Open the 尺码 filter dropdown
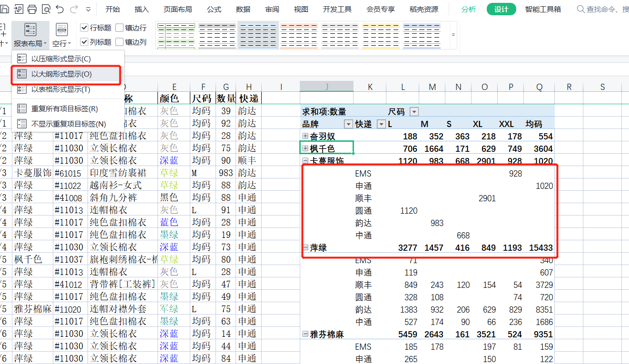This screenshot has height=364, width=629. pyautogui.click(x=414, y=112)
